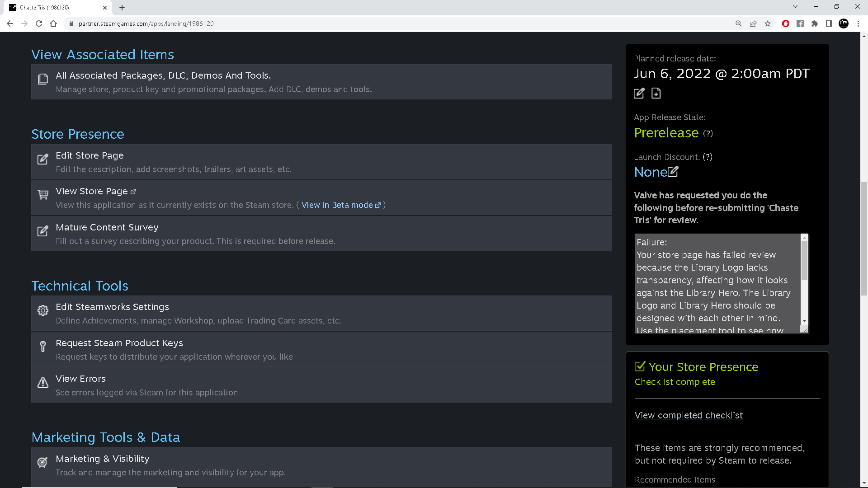Click the Marketing & Visibility target icon

click(43, 462)
